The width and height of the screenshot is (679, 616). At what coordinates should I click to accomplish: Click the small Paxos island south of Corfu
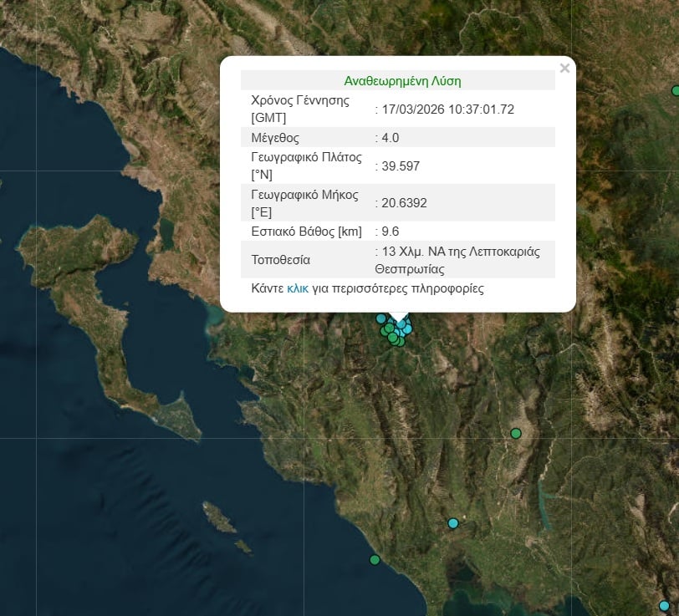click(219, 517)
